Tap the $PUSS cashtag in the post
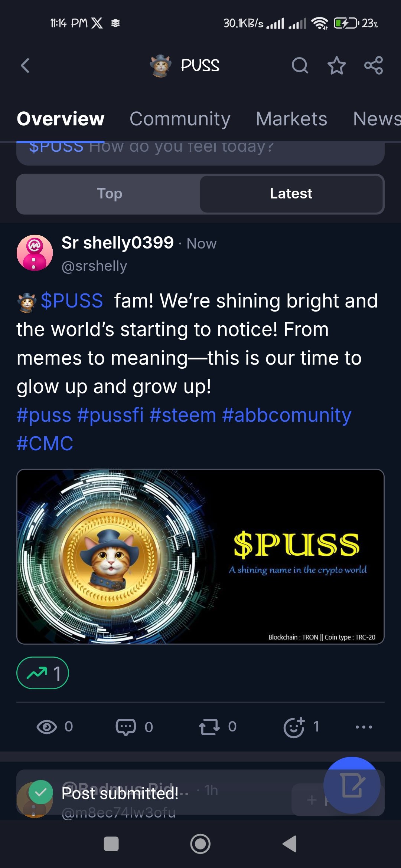401x868 pixels. pyautogui.click(x=72, y=300)
